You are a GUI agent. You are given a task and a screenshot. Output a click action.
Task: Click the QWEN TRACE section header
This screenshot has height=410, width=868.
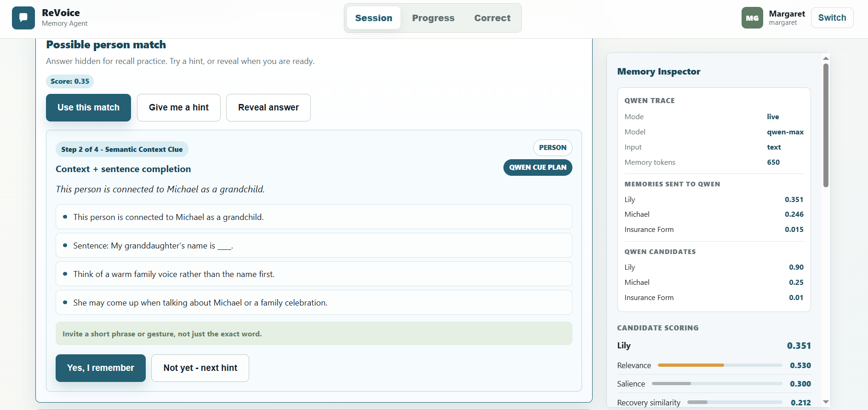coord(650,101)
